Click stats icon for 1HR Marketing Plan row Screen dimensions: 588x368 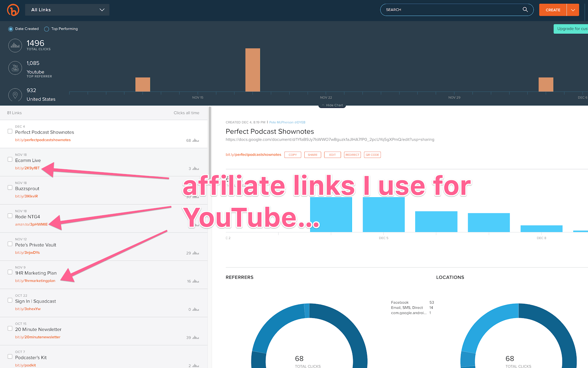coord(196,281)
